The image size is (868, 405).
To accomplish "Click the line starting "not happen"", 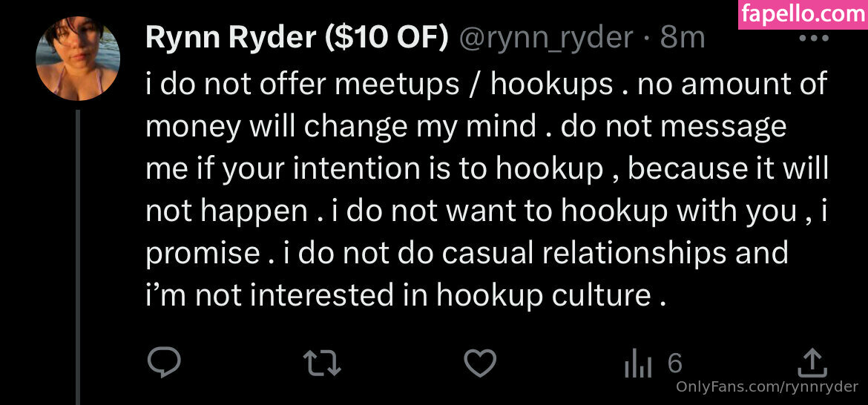I will tap(486, 211).
